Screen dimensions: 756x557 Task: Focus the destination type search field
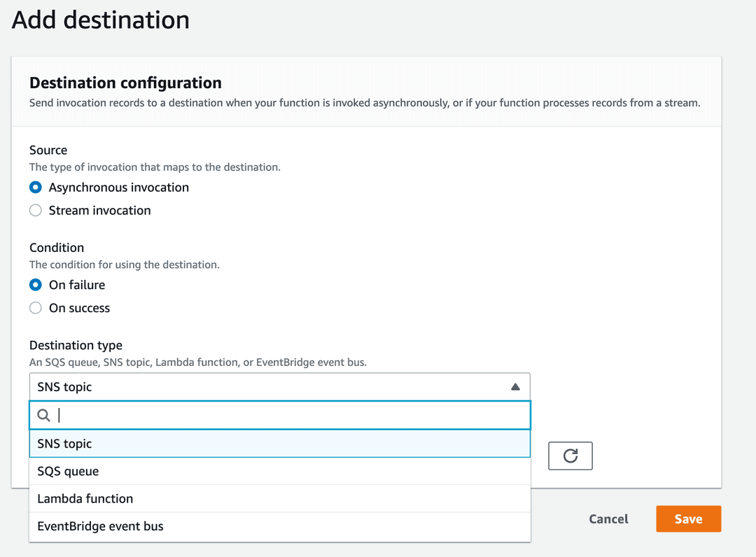279,416
